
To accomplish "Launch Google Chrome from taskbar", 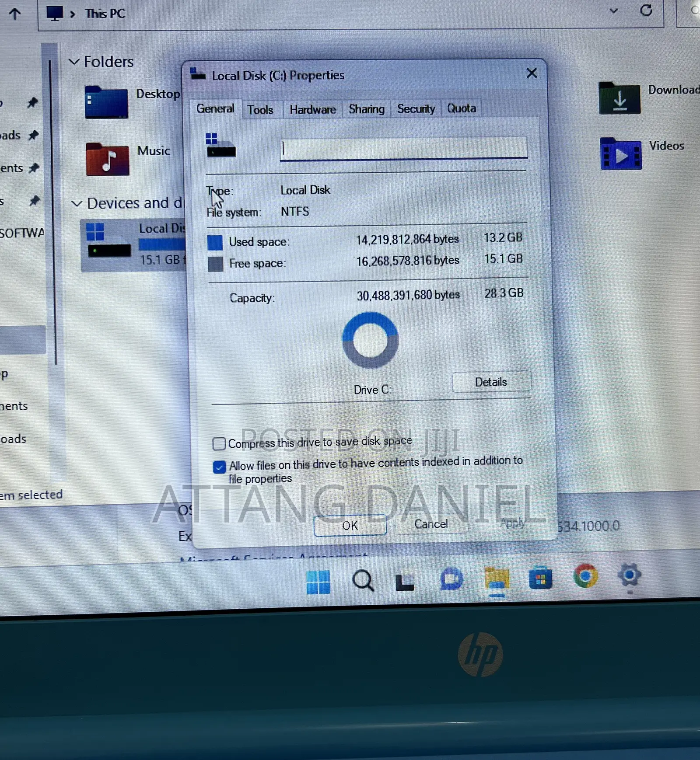I will (585, 576).
